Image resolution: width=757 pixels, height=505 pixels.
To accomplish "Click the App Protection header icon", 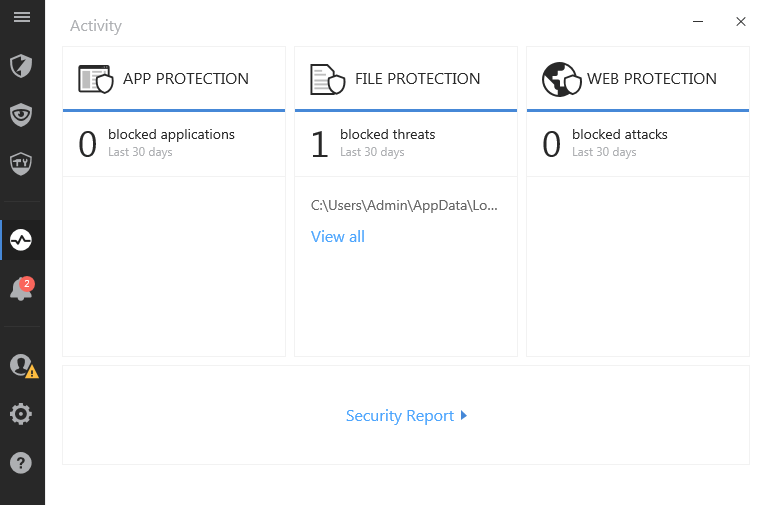I will (x=96, y=79).
